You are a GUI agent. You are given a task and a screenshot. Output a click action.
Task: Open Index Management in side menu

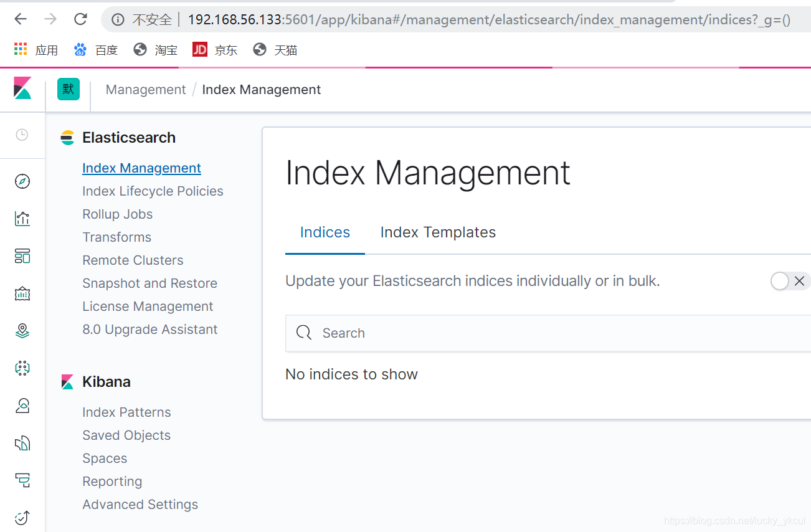[141, 168]
